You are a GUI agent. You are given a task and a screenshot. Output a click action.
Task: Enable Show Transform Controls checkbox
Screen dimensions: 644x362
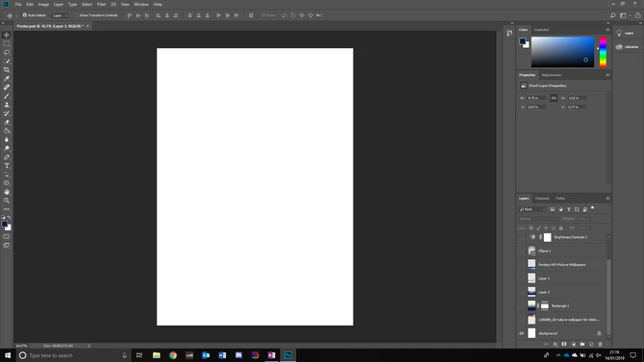[x=76, y=15]
